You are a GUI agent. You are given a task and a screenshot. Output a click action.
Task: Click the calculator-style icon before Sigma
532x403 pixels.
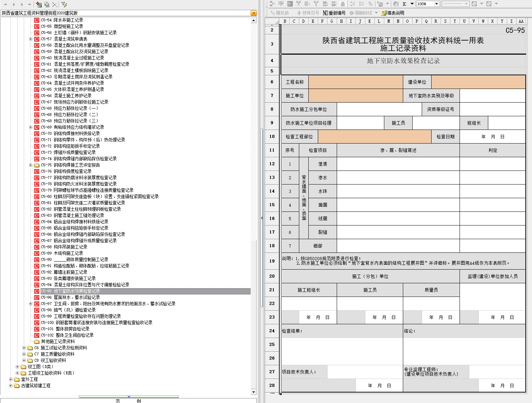[396, 4]
